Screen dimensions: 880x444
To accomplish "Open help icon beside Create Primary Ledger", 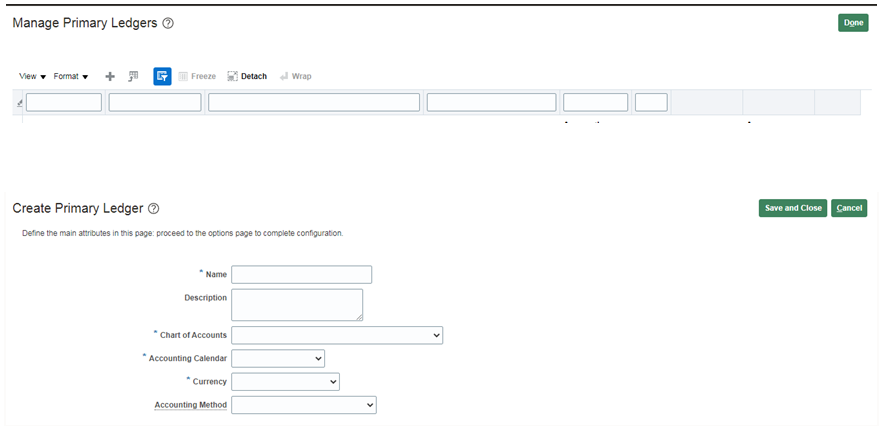I will coord(154,208).
